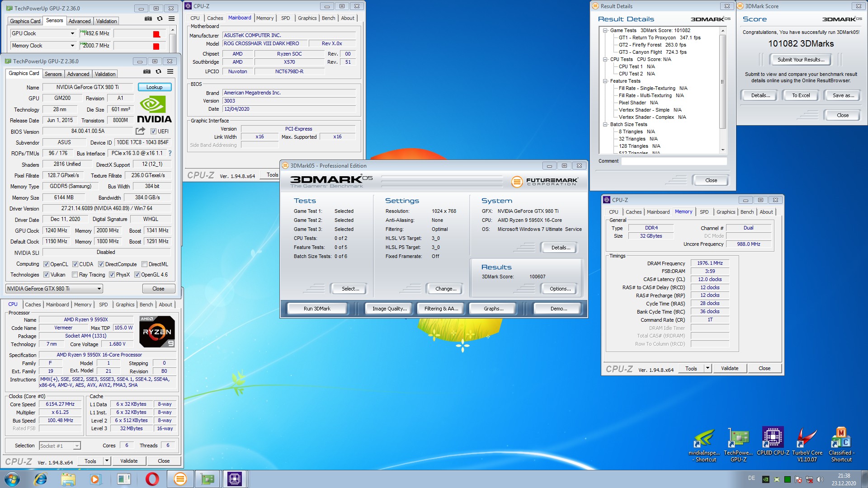The image size is (868, 488).
Task: Click the Memory Clock red sensor graph
Action: pos(140,46)
